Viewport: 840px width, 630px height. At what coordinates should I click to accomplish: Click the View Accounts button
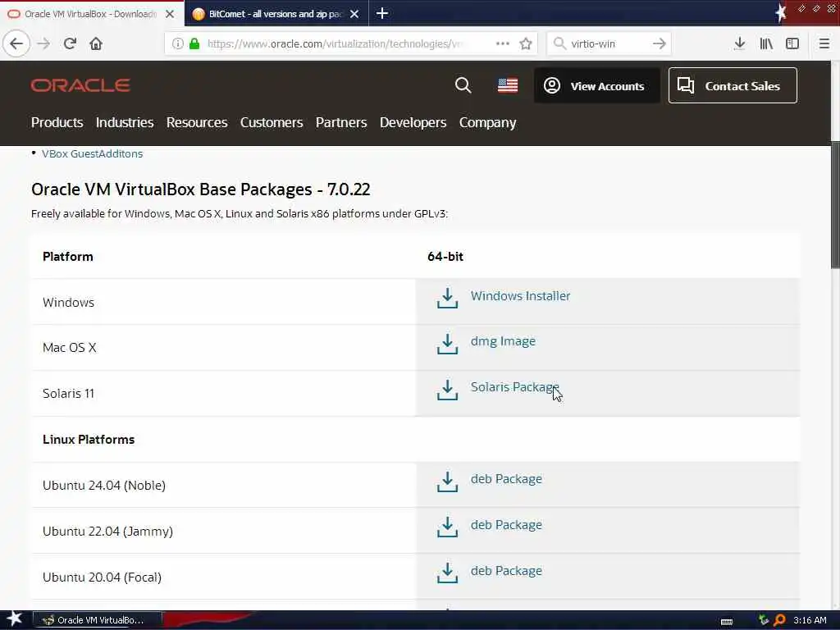[597, 85]
